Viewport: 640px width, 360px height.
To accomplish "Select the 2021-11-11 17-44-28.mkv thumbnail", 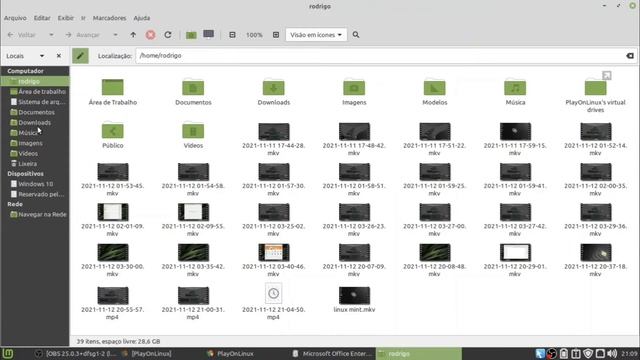I will click(273, 131).
